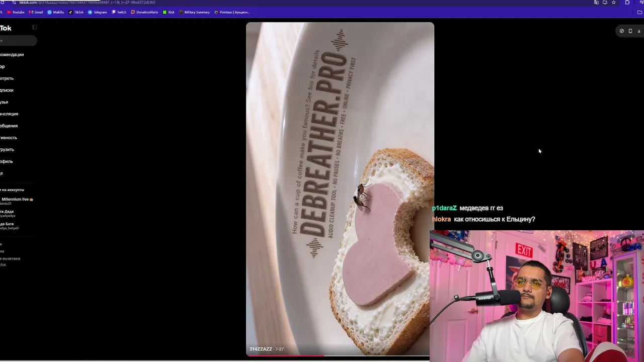The height and width of the screenshot is (362, 644).
Task: Open the Military Summary bookmark
Action: click(194, 12)
